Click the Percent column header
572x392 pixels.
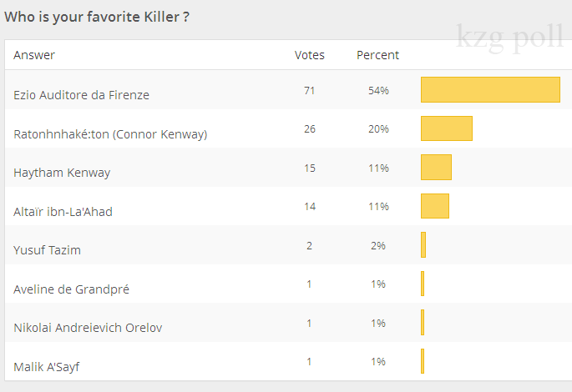378,55
